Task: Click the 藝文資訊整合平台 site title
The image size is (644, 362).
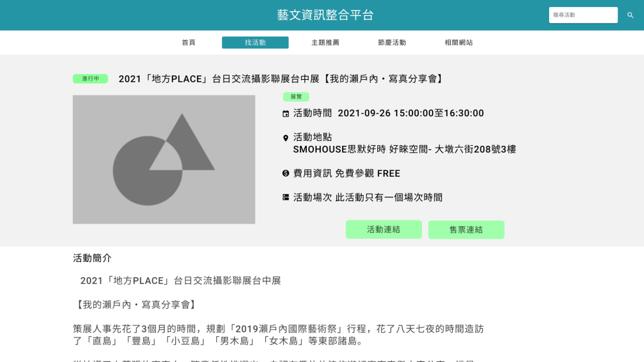Action: click(x=325, y=15)
